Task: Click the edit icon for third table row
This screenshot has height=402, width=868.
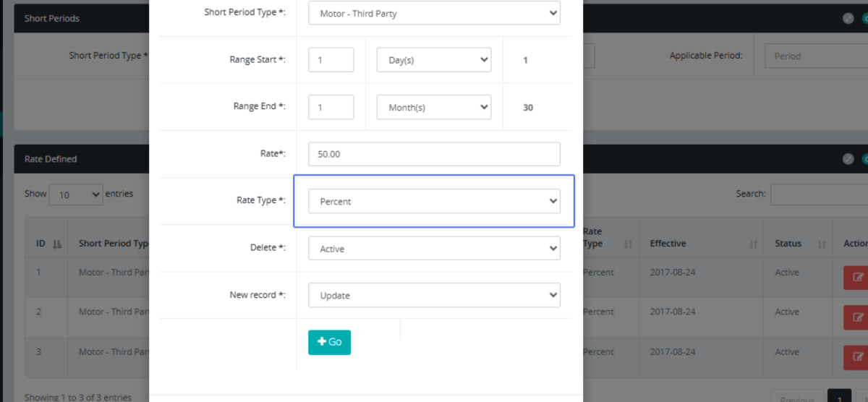Action: point(857,356)
